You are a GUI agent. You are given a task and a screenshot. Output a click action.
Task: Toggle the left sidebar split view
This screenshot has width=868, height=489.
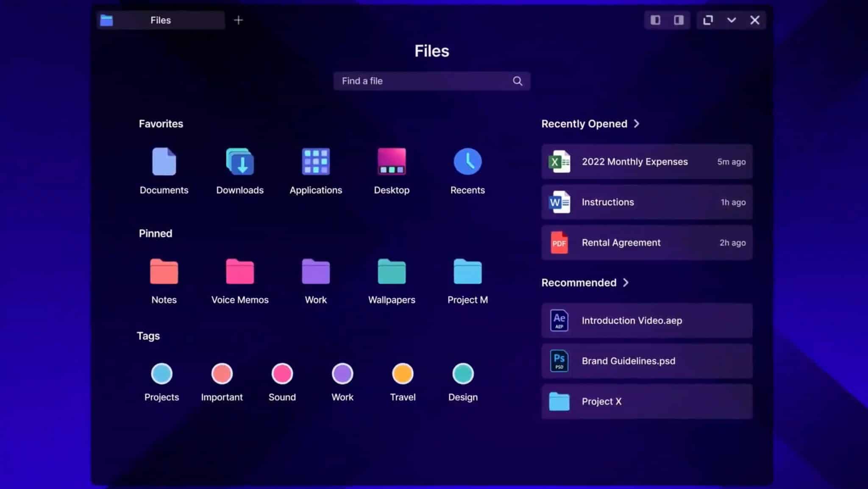[x=656, y=20]
